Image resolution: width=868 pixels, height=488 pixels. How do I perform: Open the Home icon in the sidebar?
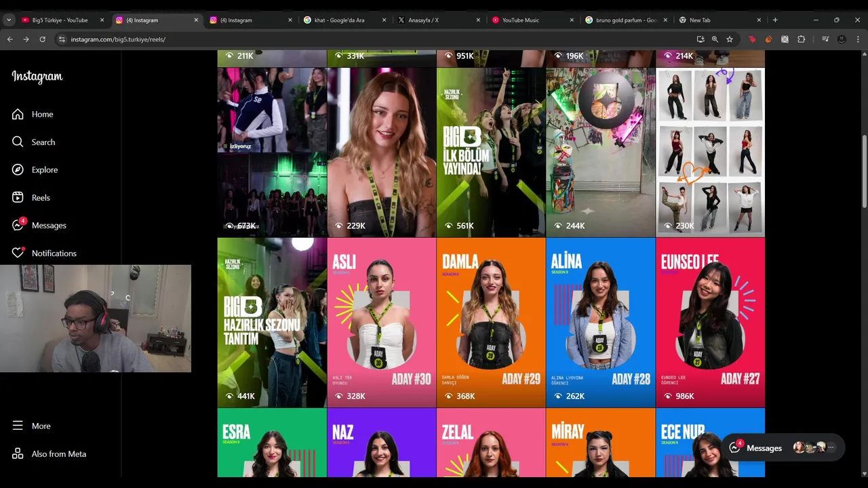[x=18, y=114]
